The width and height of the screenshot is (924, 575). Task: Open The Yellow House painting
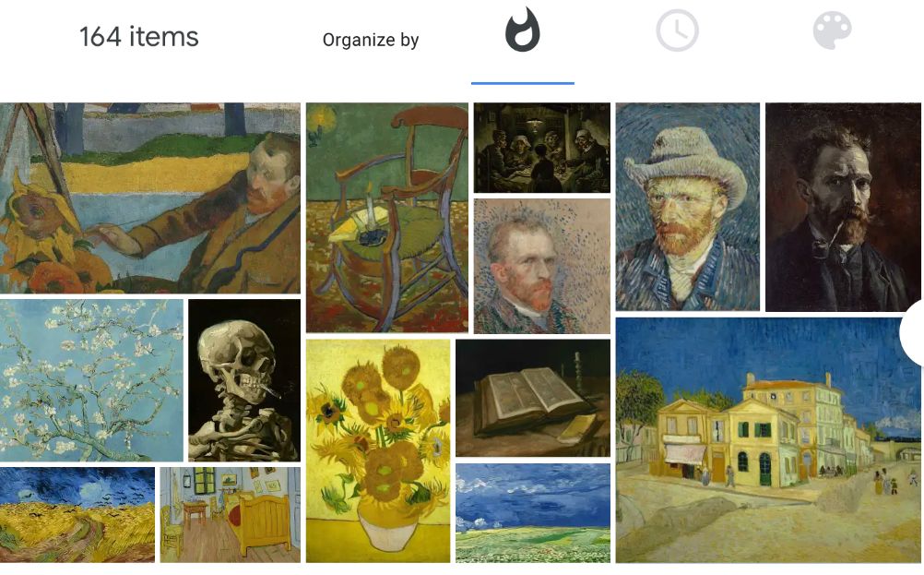click(768, 440)
